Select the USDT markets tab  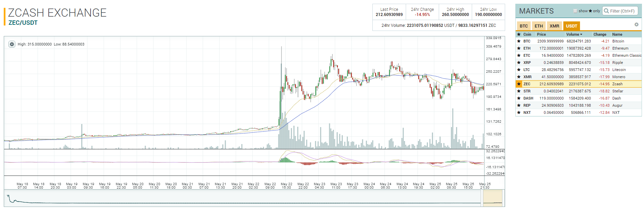click(571, 26)
